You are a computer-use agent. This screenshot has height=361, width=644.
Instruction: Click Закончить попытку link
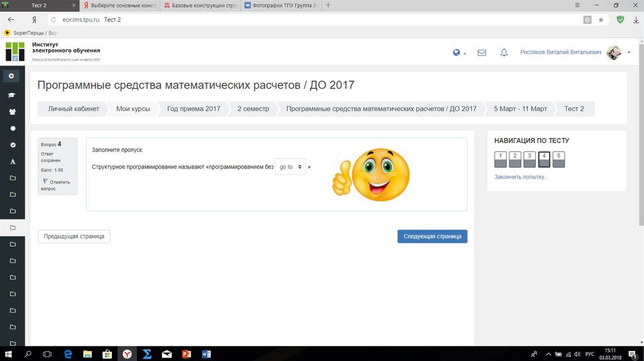coord(521,177)
